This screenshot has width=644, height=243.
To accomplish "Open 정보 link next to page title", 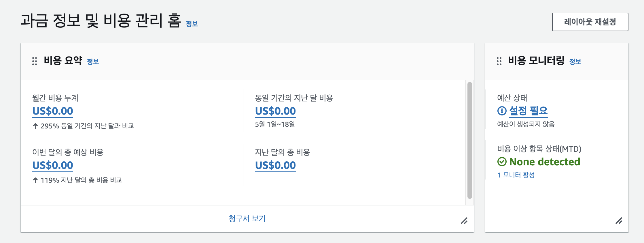I will pos(192,24).
